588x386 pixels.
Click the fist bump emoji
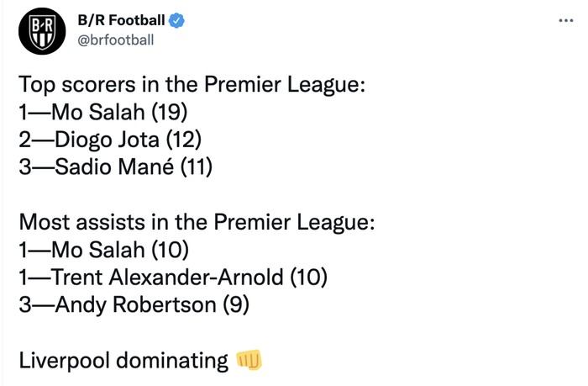pyautogui.click(x=250, y=361)
